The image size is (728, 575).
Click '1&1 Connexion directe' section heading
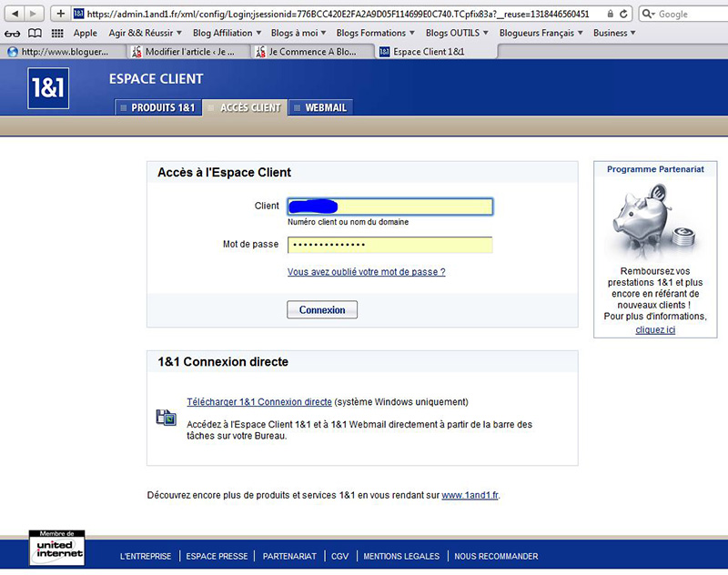[223, 361]
